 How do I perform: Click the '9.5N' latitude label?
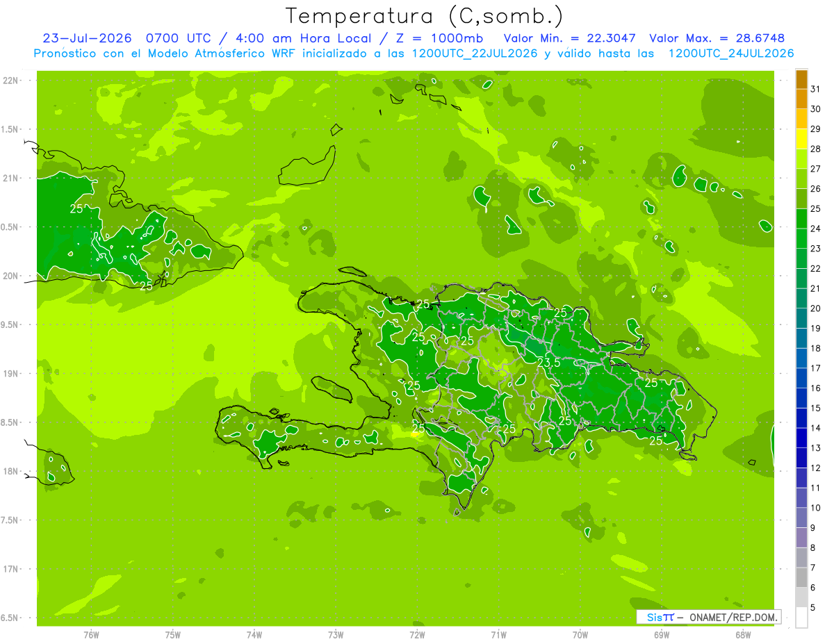coord(10,324)
